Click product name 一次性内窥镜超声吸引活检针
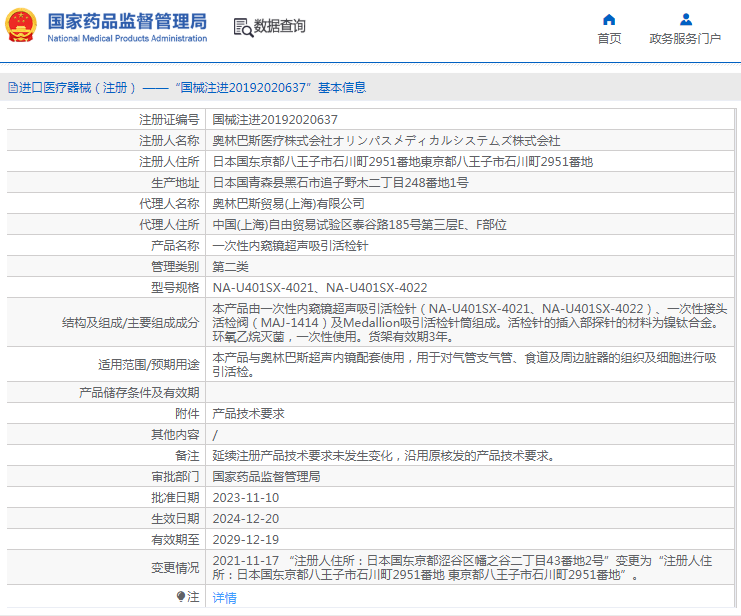The width and height of the screenshot is (741, 616). pos(290,245)
